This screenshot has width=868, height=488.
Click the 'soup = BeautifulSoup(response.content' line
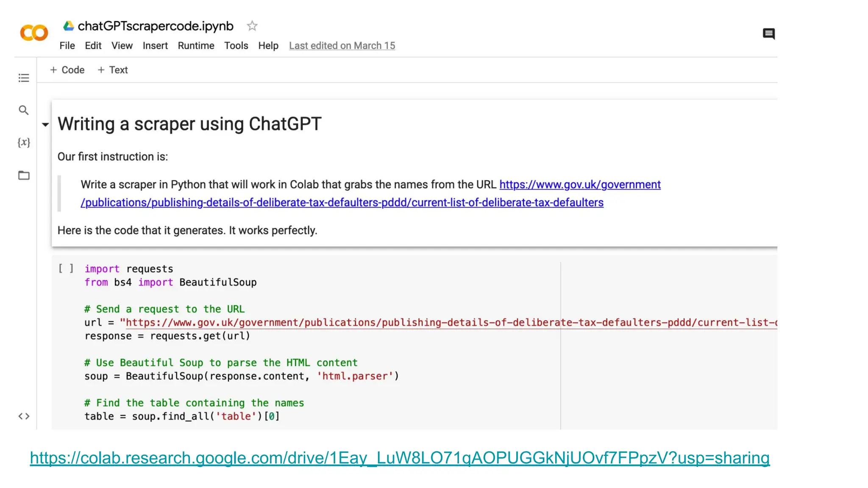[x=242, y=376]
